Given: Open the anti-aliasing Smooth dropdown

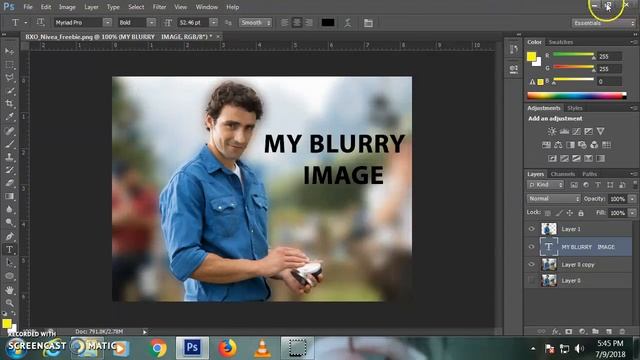Looking at the screenshot, I should pyautogui.click(x=256, y=22).
